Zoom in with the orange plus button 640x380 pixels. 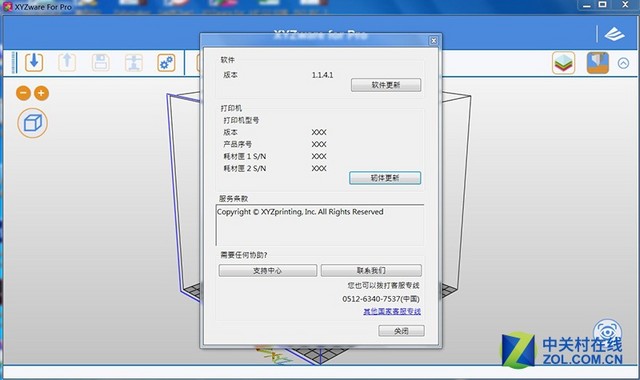pos(41,93)
